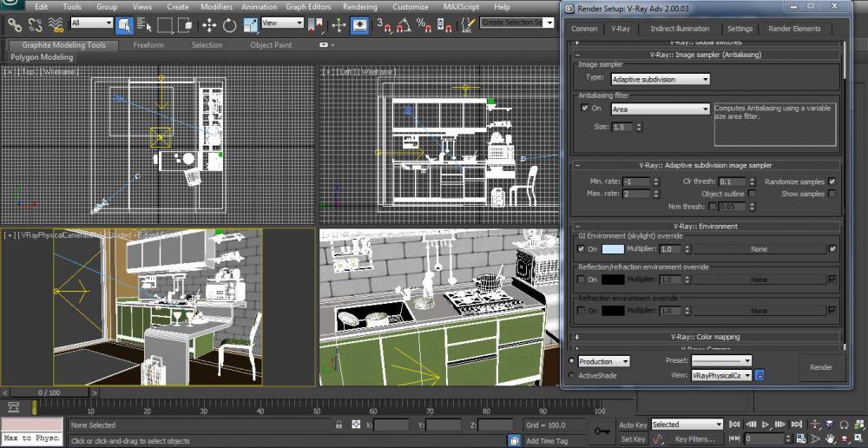868x448 pixels.
Task: Click the Select and Manipulate icon
Action: click(339, 24)
